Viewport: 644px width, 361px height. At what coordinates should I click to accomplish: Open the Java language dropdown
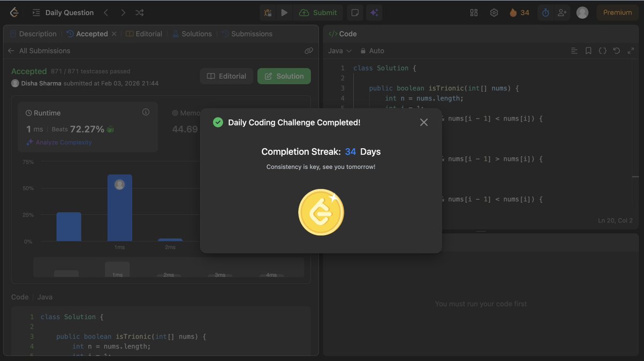340,50
